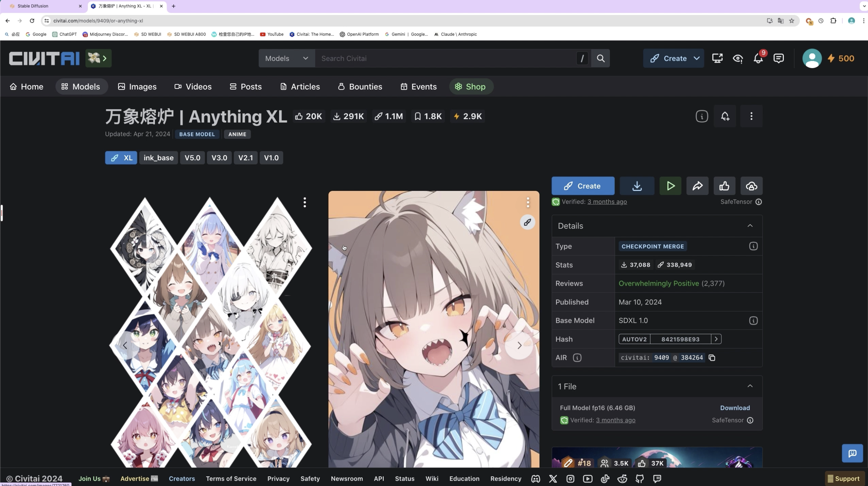The height and width of the screenshot is (486, 868).
Task: Open the chat messages icon in header
Action: click(779, 58)
